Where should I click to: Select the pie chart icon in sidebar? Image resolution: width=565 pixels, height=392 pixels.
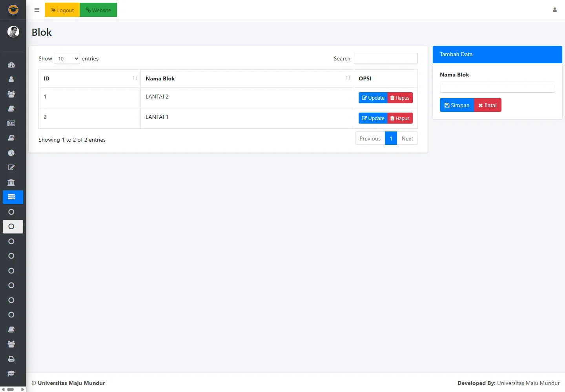click(11, 153)
